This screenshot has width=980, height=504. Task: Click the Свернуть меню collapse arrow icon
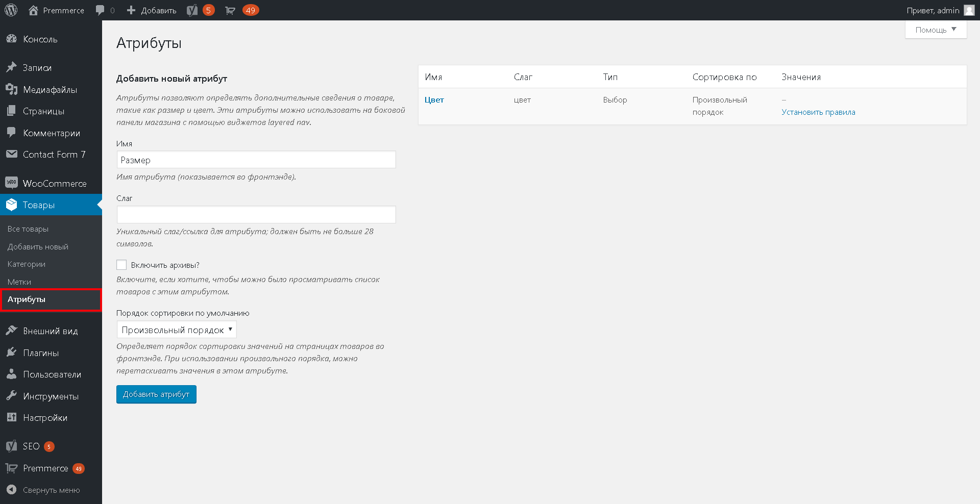11,490
